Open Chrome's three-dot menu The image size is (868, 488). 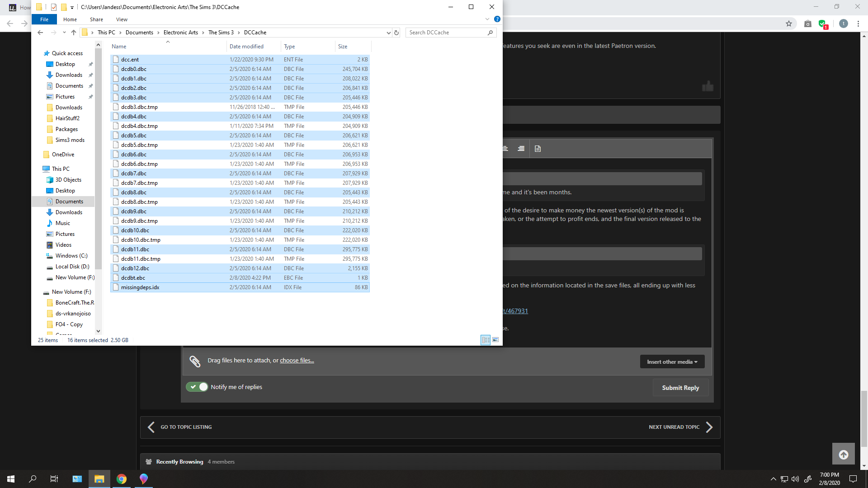pyautogui.click(x=858, y=23)
